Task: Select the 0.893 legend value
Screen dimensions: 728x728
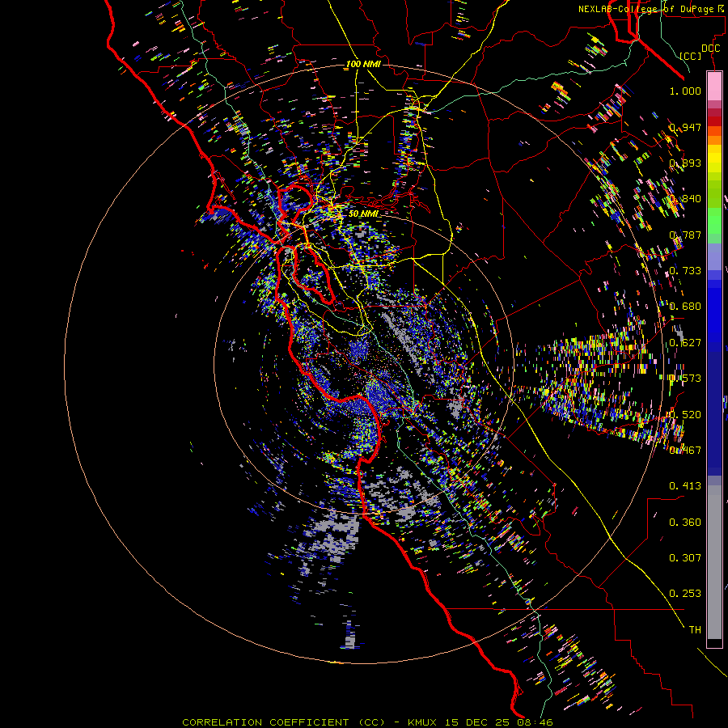Action: 685,163
